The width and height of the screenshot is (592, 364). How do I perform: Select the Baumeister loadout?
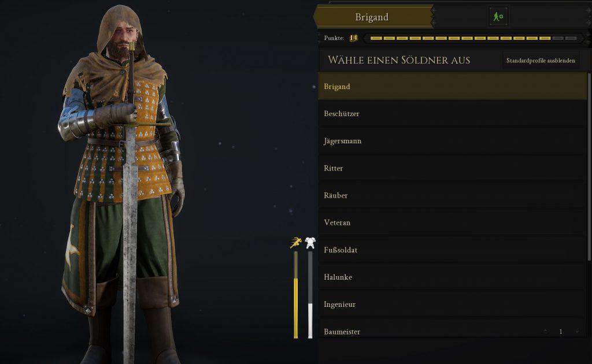(x=452, y=332)
